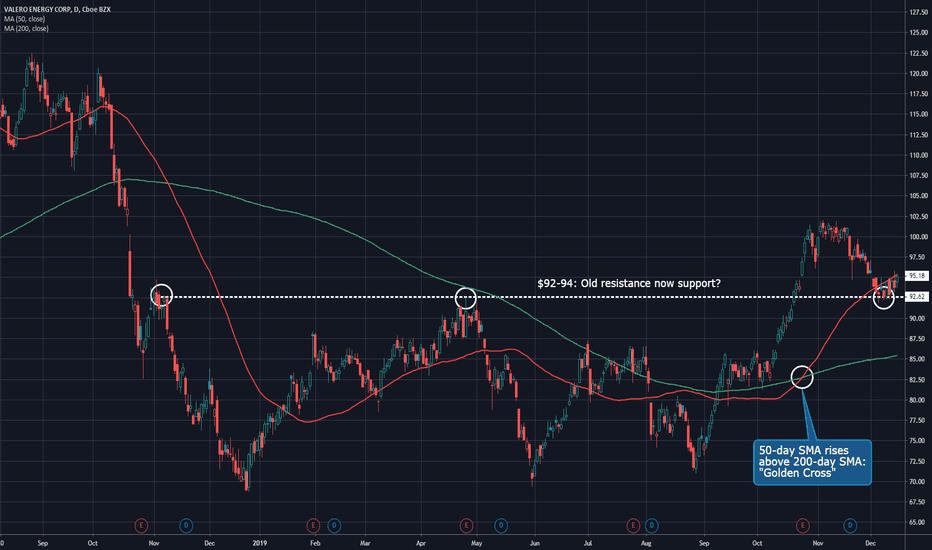The width and height of the screenshot is (932, 550).
Task: Click the VALERO ENERGY CORP symbol title
Action: [x=57, y=10]
